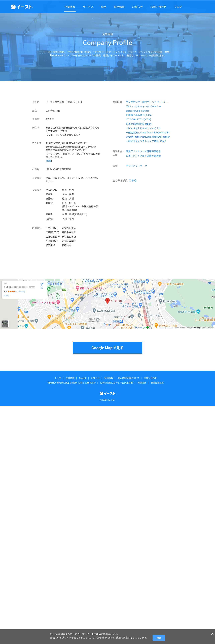Follow the [地図] access map link
The width and height of the screenshot is (215, 644).
49,161
